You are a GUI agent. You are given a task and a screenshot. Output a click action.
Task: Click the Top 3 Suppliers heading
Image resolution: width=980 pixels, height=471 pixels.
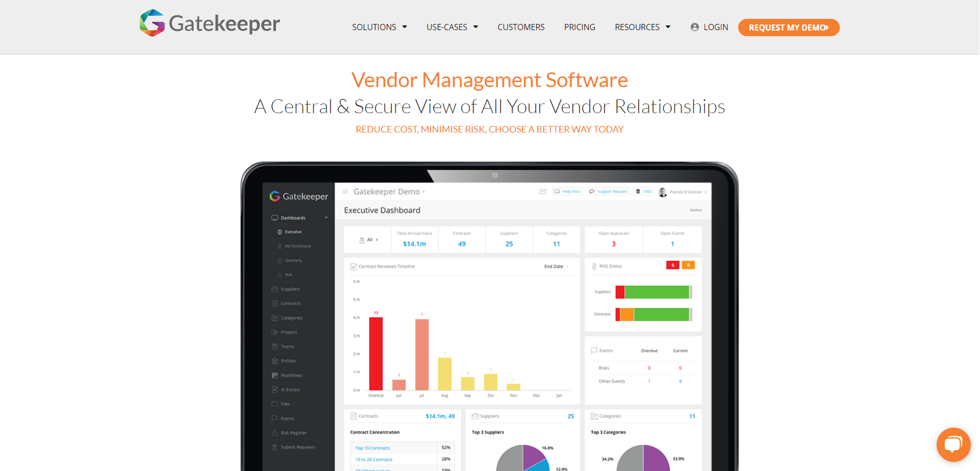pyautogui.click(x=488, y=432)
